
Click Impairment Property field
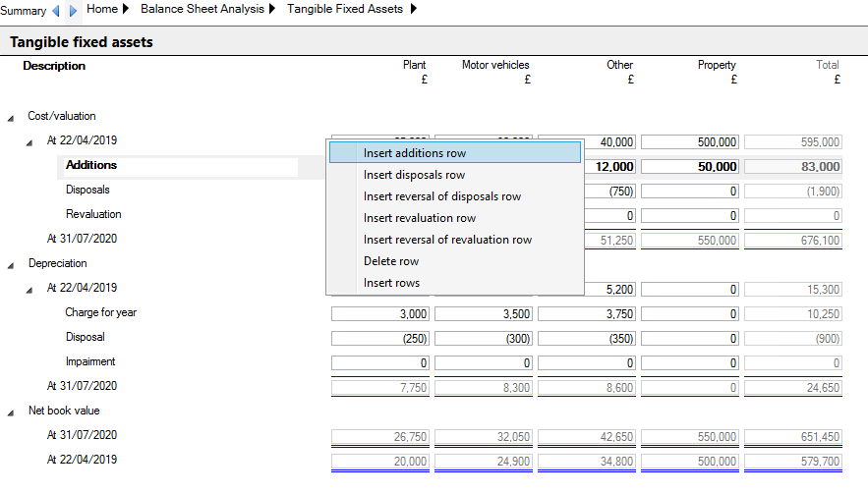point(690,363)
